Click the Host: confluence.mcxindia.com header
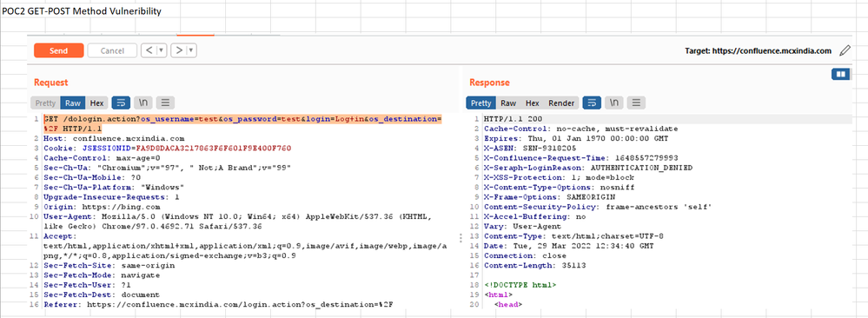This screenshot has height=318, width=868. tap(114, 138)
